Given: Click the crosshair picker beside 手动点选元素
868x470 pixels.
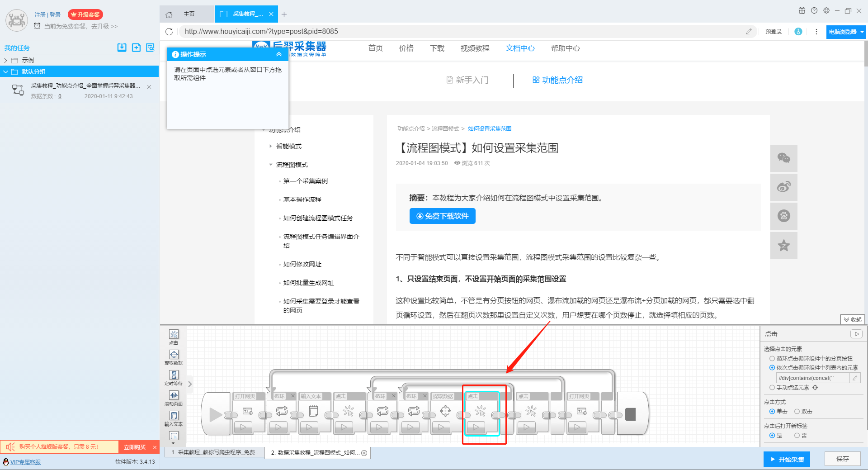Looking at the screenshot, I should tap(815, 388).
